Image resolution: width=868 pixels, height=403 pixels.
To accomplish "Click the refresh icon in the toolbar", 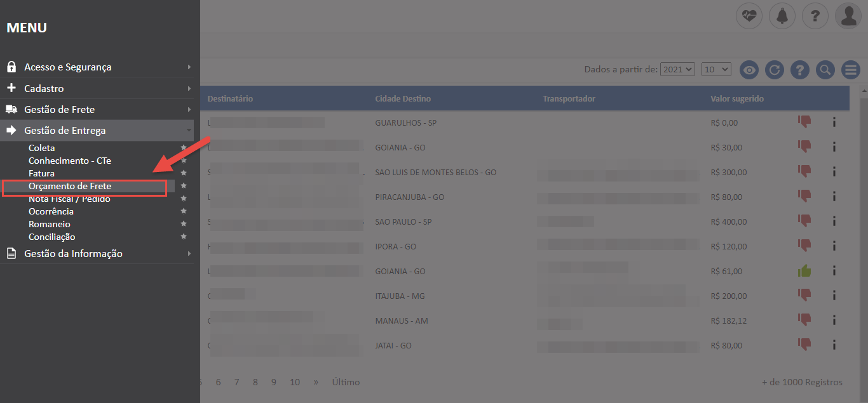I will click(774, 70).
